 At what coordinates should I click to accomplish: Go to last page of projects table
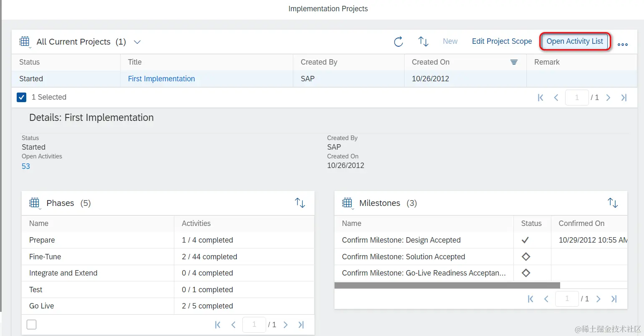pos(624,98)
